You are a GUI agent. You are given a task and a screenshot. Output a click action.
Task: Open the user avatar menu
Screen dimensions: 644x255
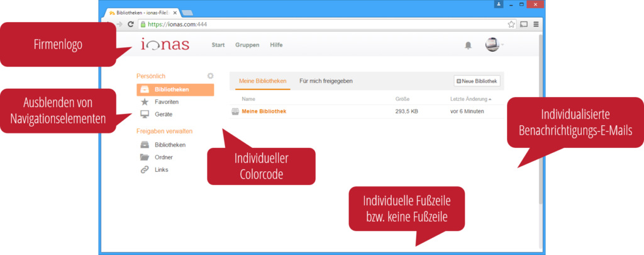(x=494, y=45)
